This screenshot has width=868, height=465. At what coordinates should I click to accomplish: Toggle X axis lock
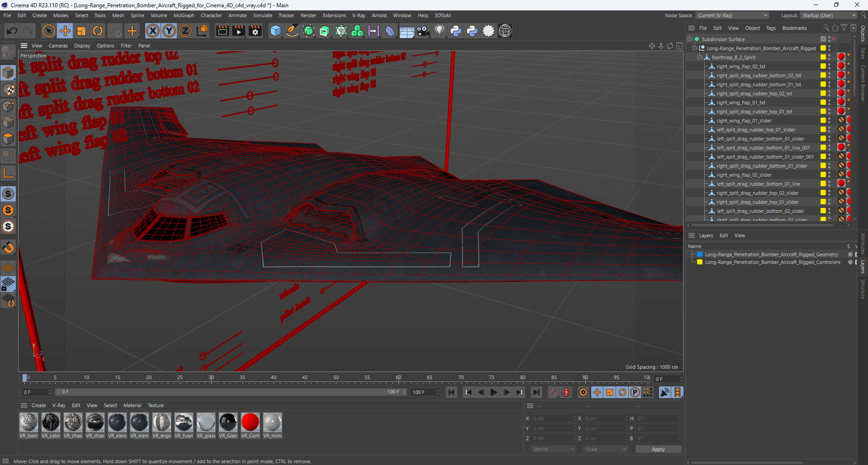153,31
